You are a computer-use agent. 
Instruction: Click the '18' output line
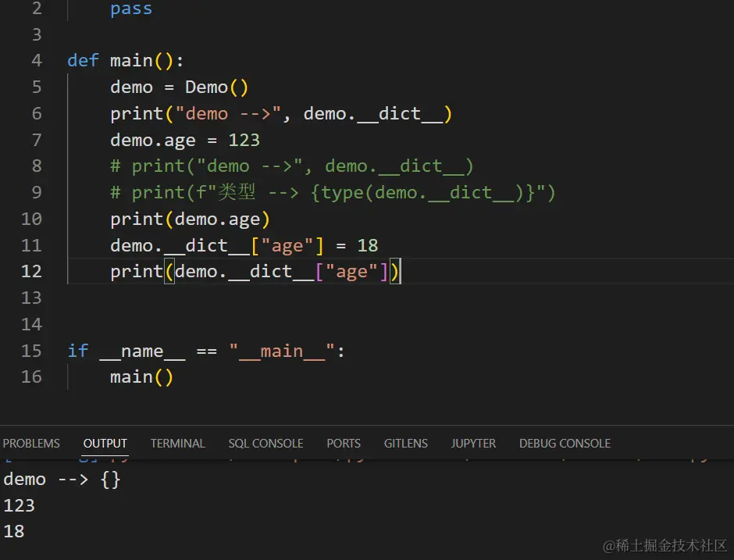13,531
